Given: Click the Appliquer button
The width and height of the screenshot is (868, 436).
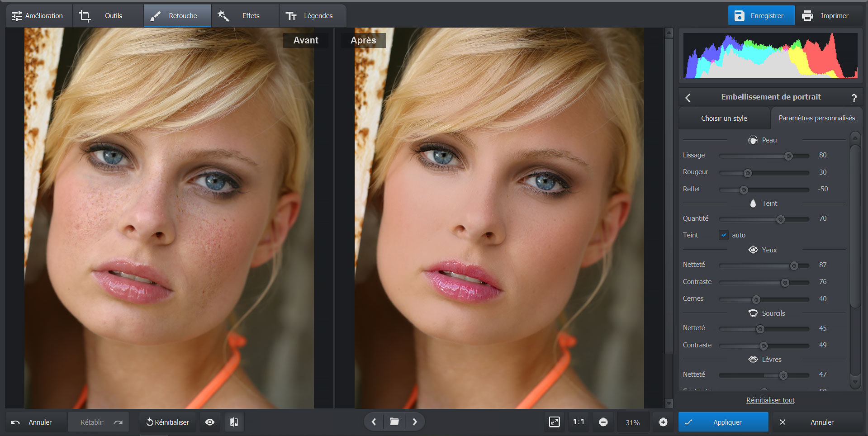Looking at the screenshot, I should [723, 422].
